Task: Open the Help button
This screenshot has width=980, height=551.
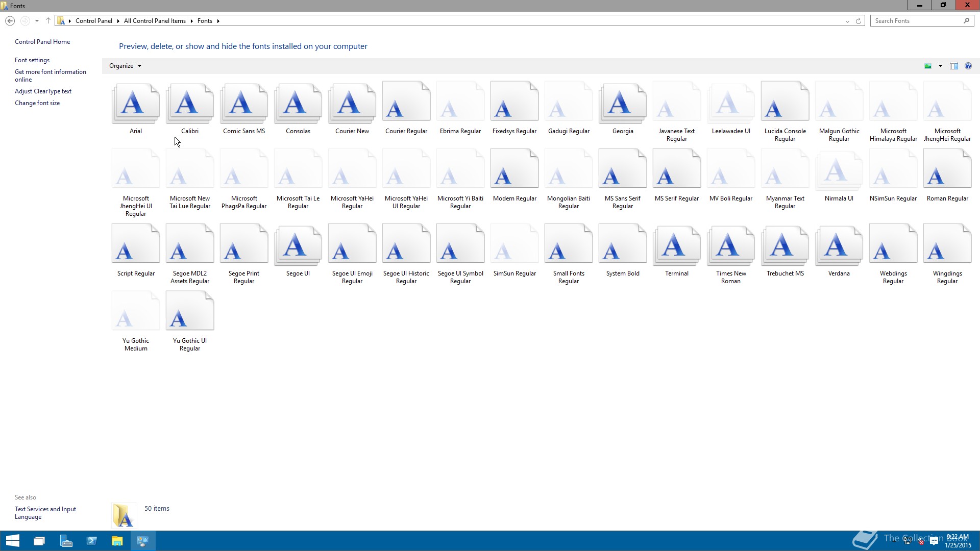Action: pos(968,66)
